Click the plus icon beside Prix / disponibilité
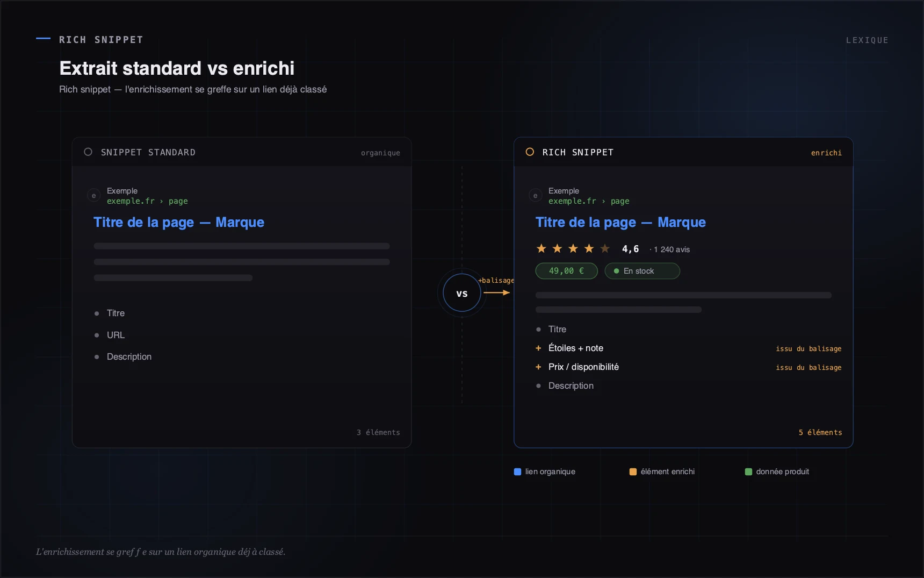The height and width of the screenshot is (578, 924). click(538, 367)
